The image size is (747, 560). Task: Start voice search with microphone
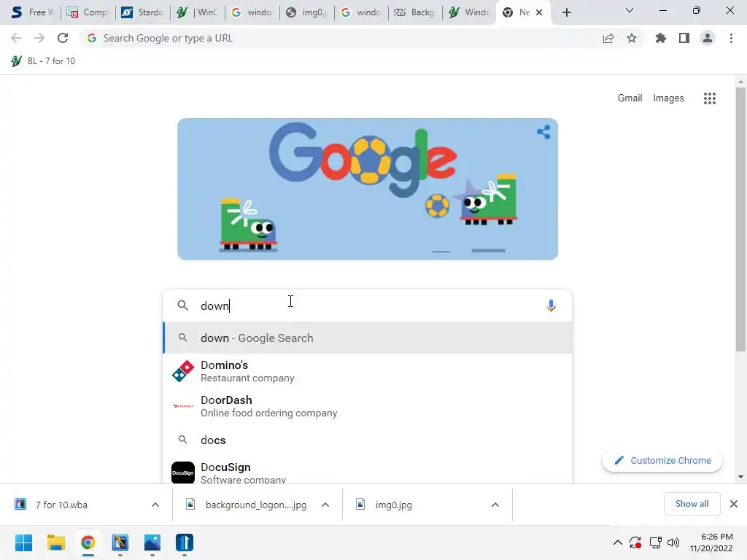pos(551,306)
